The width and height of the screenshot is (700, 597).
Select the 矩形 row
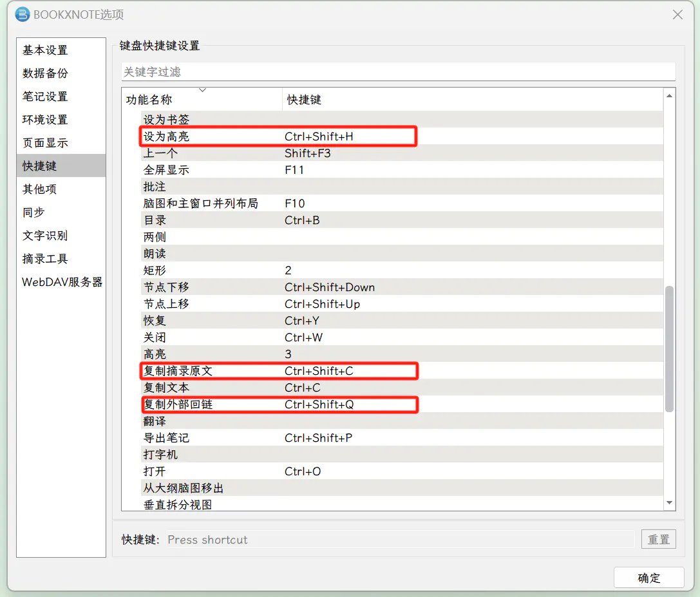pyautogui.click(x=402, y=270)
